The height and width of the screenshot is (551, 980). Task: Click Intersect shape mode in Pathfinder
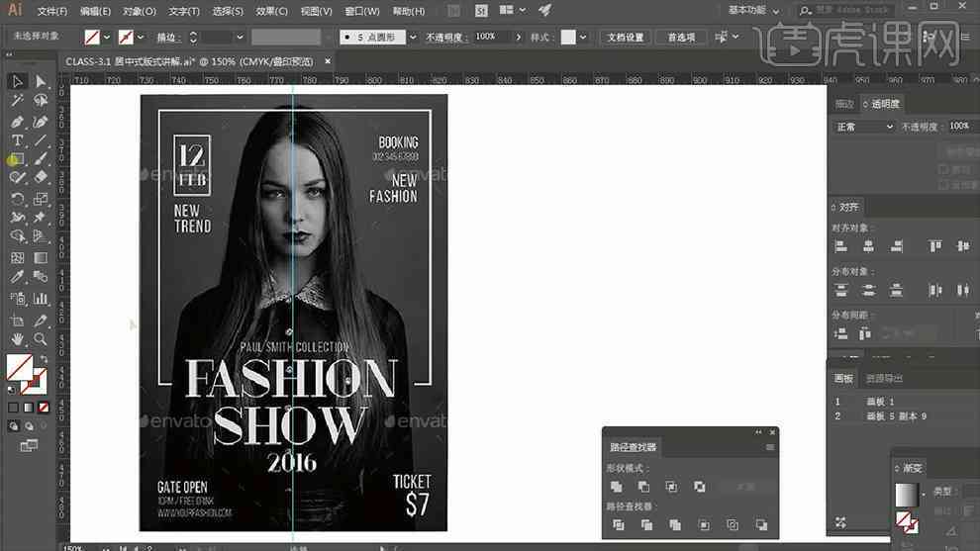point(671,487)
